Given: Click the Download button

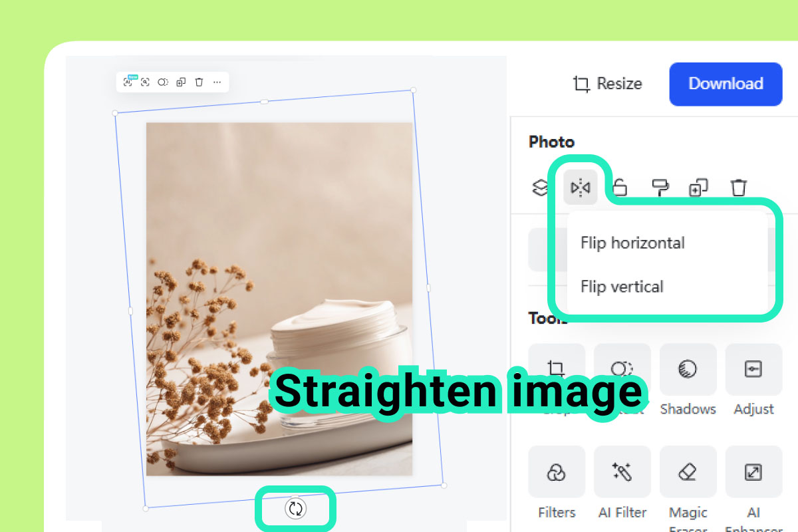Looking at the screenshot, I should tap(725, 84).
